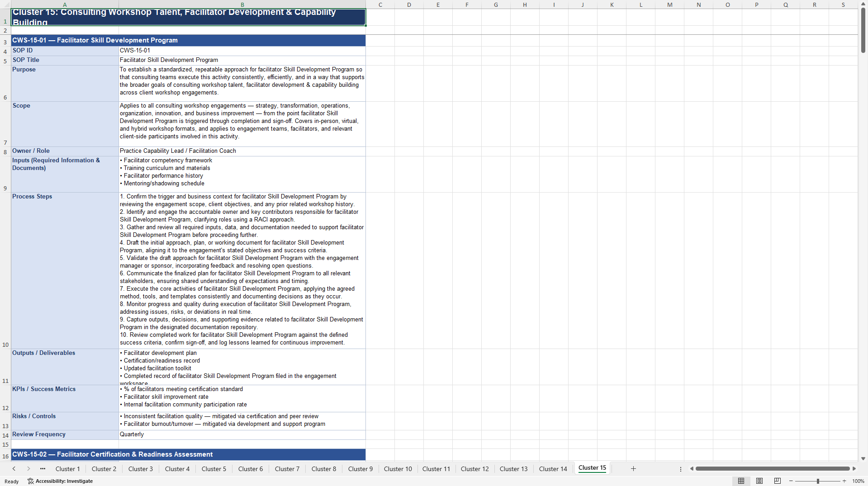Image resolution: width=868 pixels, height=486 pixels.
Task: Select CWS-15-02 Facilitator Certification header
Action: click(188, 454)
